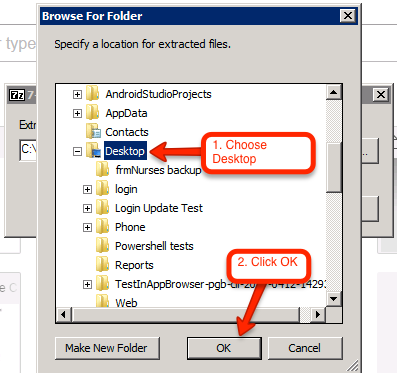The image size is (397, 373).
Task: Click the Contacts folder icon
Action: pyautogui.click(x=93, y=132)
